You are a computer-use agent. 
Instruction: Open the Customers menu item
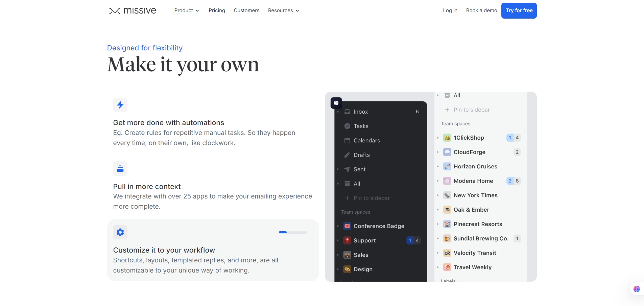click(x=246, y=10)
